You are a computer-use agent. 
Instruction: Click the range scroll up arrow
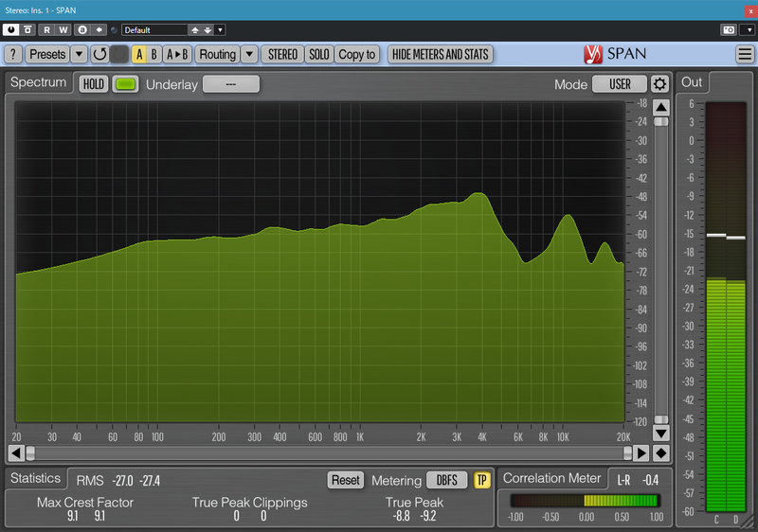click(660, 107)
